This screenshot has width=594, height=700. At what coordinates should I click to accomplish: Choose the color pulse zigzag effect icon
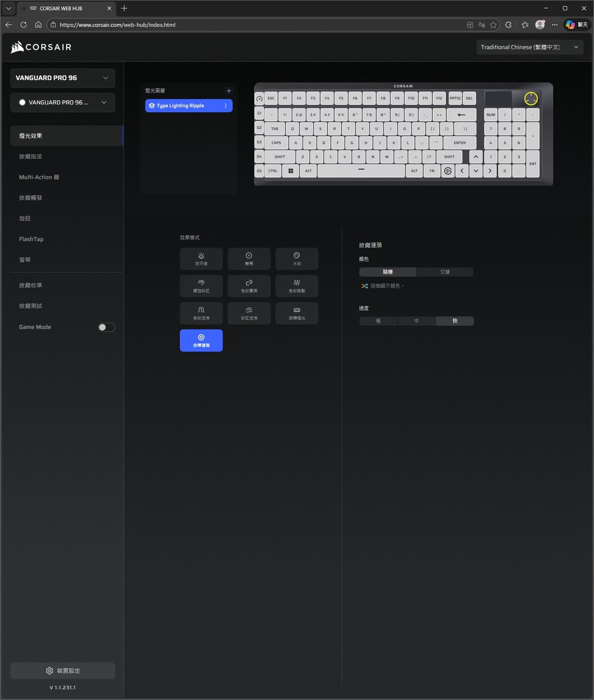coord(297,286)
